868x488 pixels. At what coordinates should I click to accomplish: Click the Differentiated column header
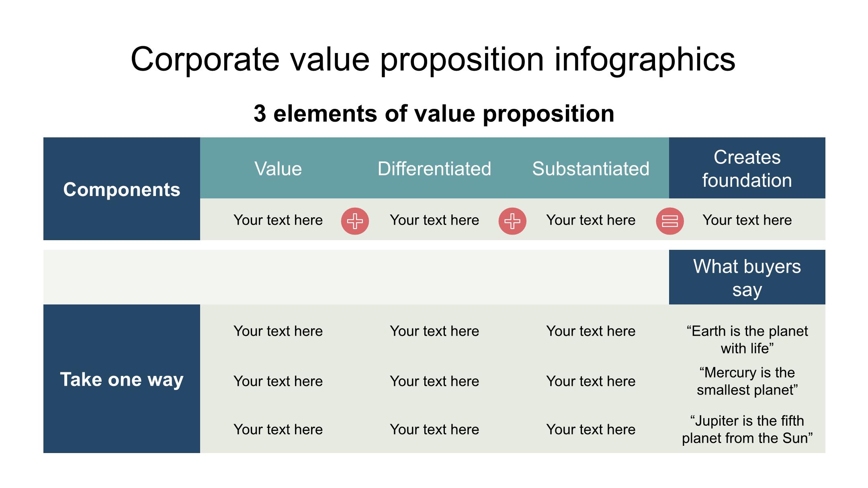coord(434,169)
